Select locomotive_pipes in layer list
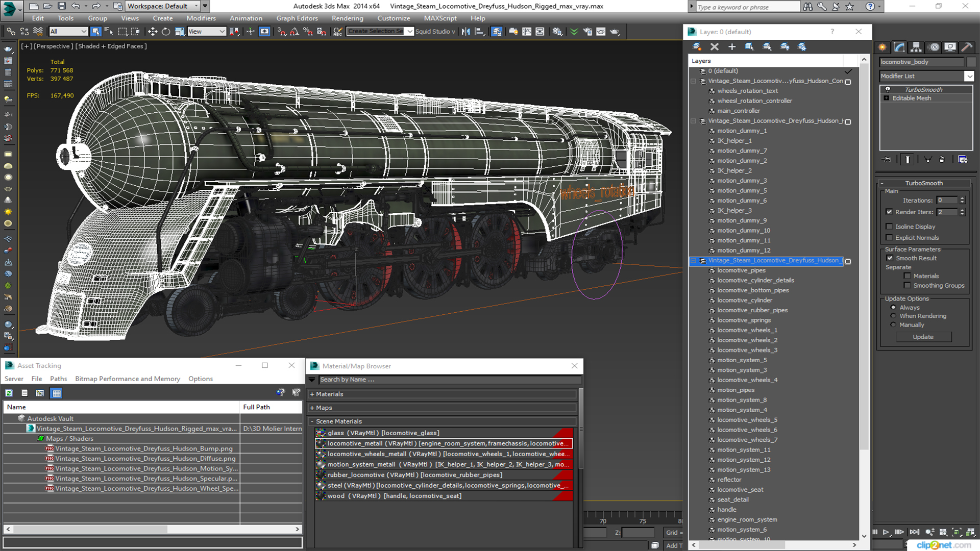The image size is (980, 551). pos(741,270)
